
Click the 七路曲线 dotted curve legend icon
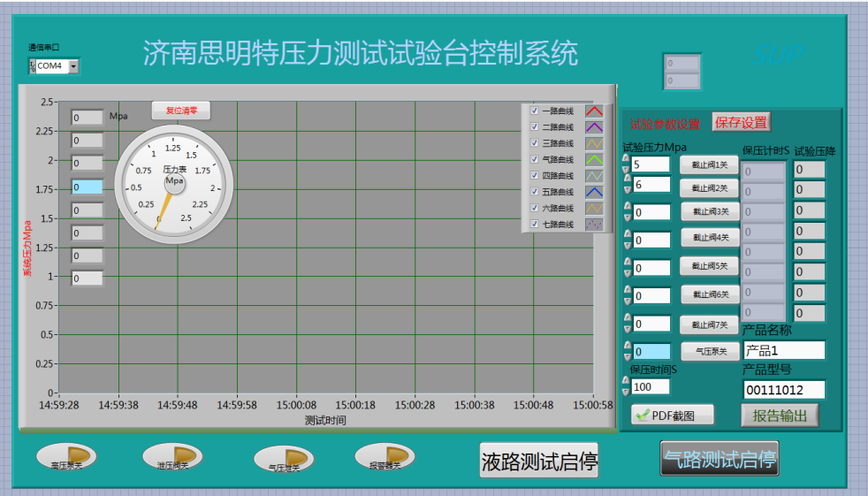(x=594, y=225)
